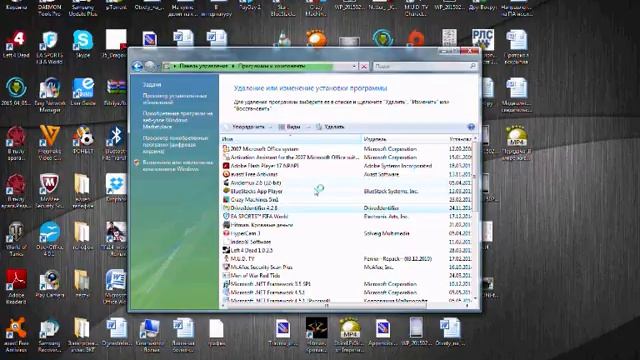Screen dimensions: 640x360
Task: Launch World of Tanks from the desktop
Action: [x=16, y=239]
